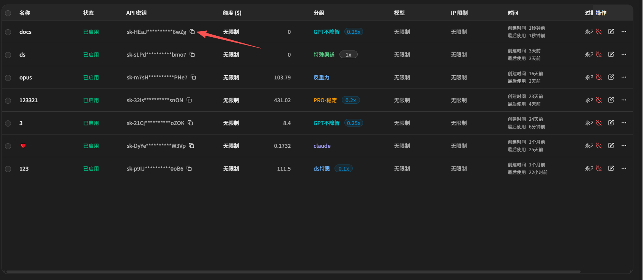The width and height of the screenshot is (644, 280).
Task: Tick the select-all checkbox in the table header
Action: pos(8,13)
